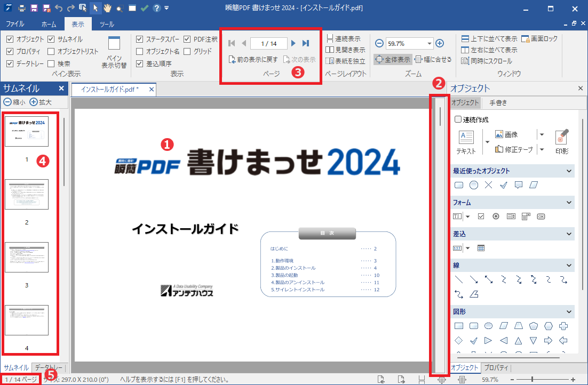The width and height of the screenshot is (588, 385).
Task: Switch to the ツール ribbon tab
Action: [107, 24]
